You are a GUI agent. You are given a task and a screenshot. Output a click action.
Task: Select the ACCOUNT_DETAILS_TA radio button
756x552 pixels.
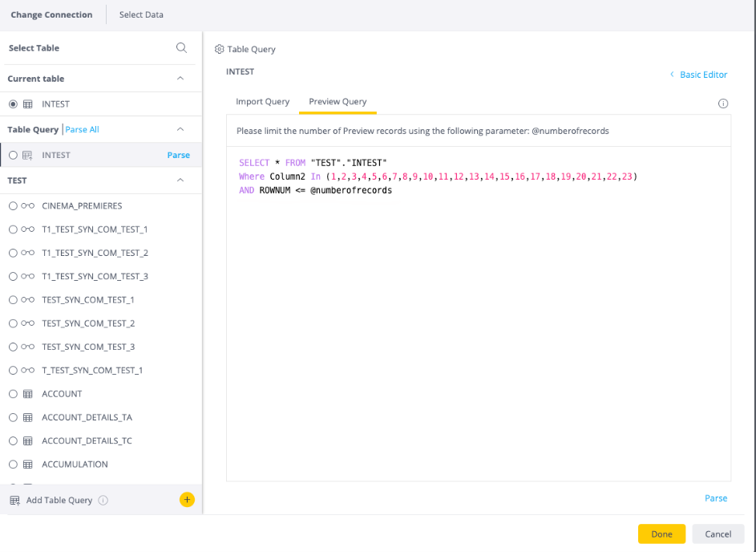pos(13,417)
